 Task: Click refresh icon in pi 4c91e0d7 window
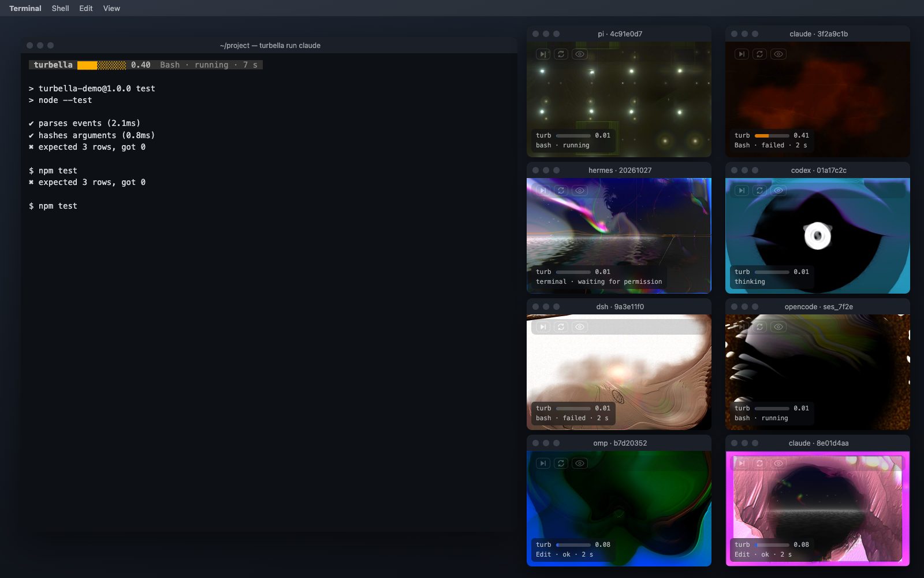tap(561, 54)
